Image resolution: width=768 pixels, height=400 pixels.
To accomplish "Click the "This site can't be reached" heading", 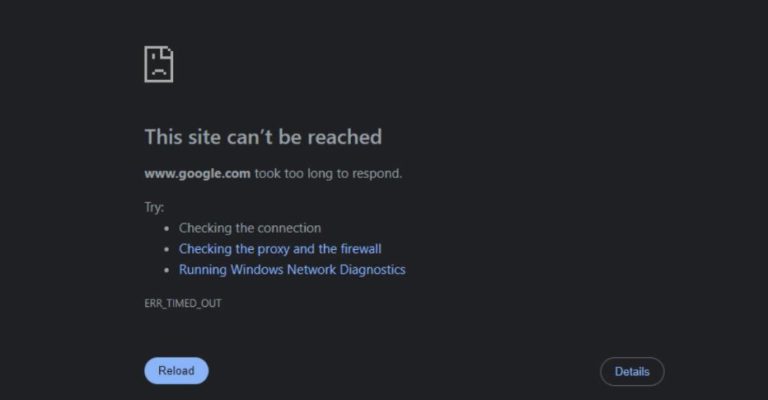I will pos(263,137).
